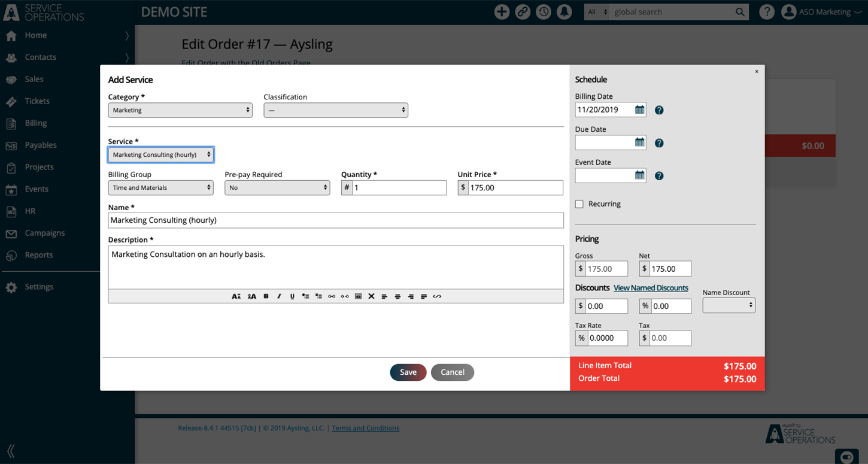Click the insert image icon
The height and width of the screenshot is (464, 868).
[x=358, y=296]
